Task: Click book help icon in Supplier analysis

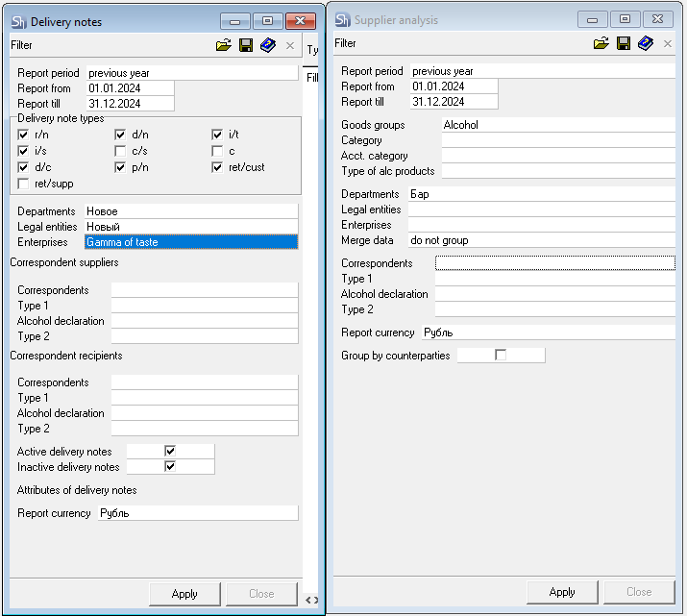Action: tap(646, 43)
